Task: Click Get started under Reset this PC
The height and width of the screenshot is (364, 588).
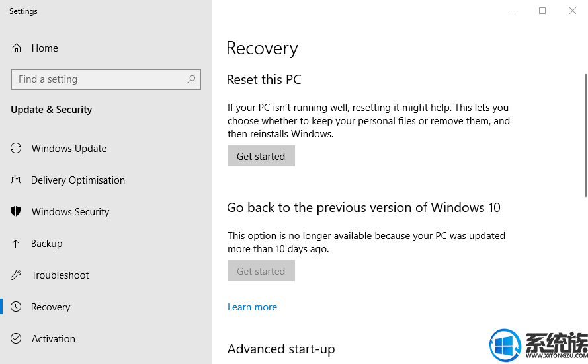Action: coord(261,156)
